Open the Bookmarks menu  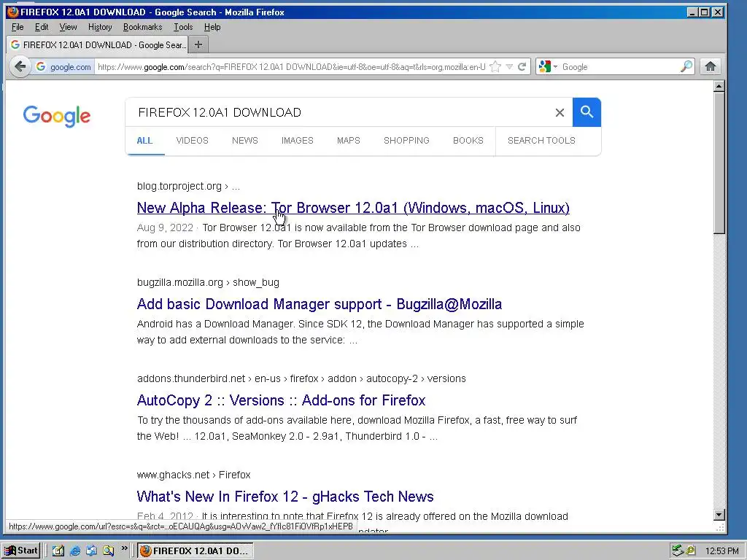click(x=142, y=27)
